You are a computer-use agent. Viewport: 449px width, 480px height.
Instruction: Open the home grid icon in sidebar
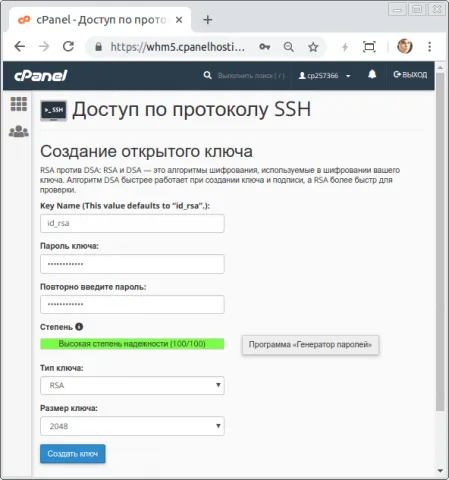(19, 104)
